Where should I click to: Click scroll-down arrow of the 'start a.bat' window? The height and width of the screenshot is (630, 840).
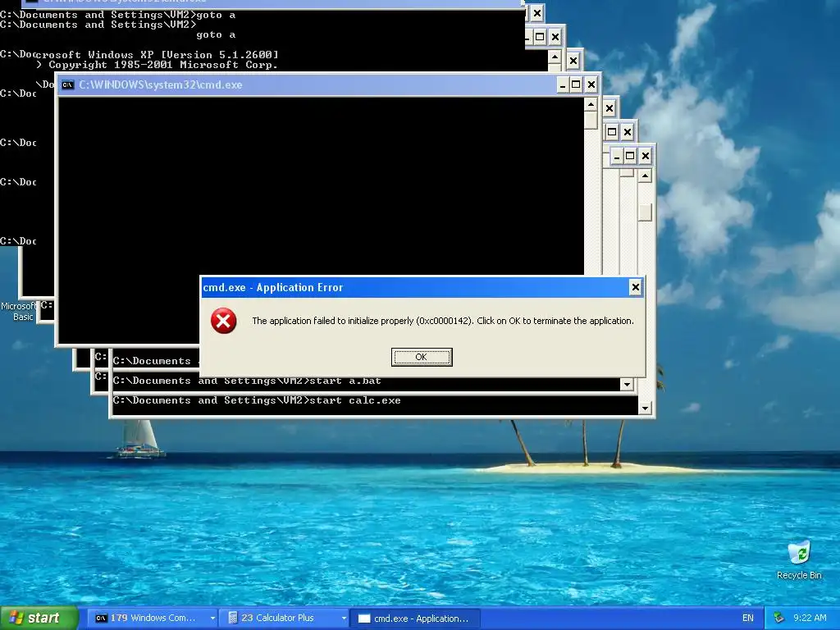627,384
